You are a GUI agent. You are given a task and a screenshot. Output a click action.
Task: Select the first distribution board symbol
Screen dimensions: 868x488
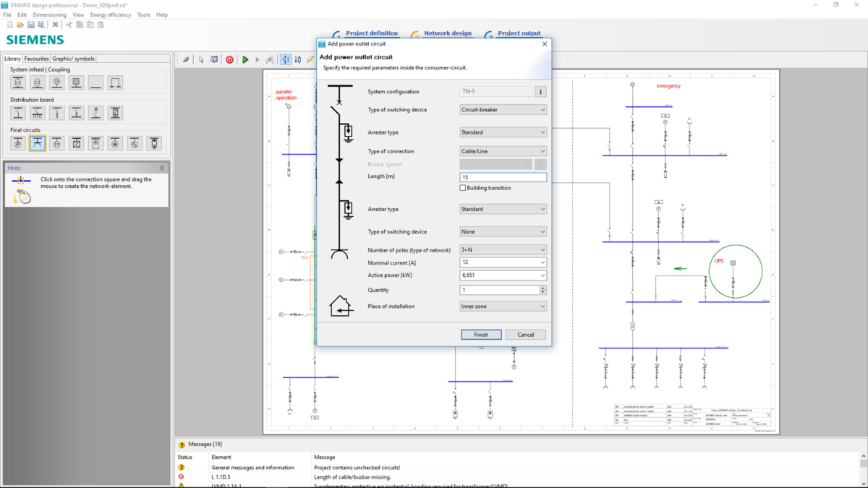18,113
